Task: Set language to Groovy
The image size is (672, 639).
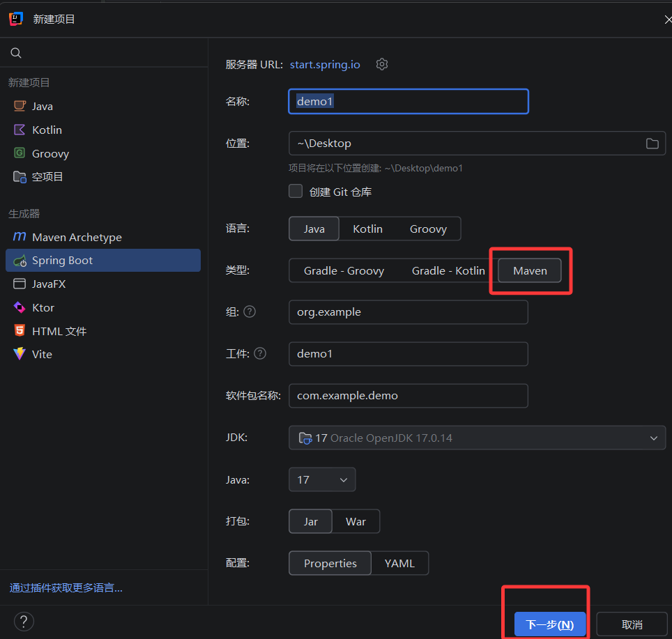Action: tap(428, 229)
